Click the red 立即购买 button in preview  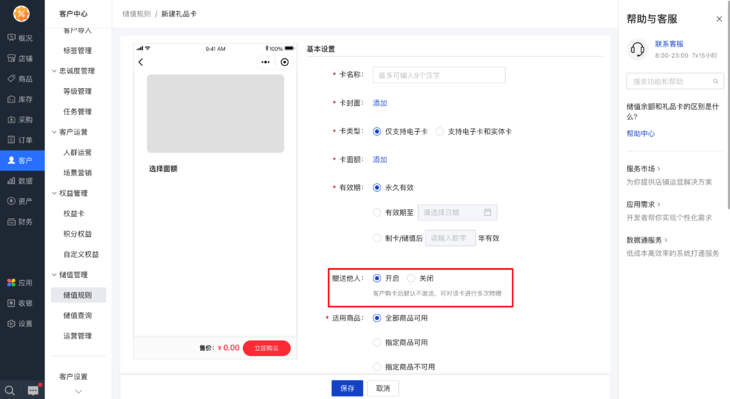[x=267, y=348]
